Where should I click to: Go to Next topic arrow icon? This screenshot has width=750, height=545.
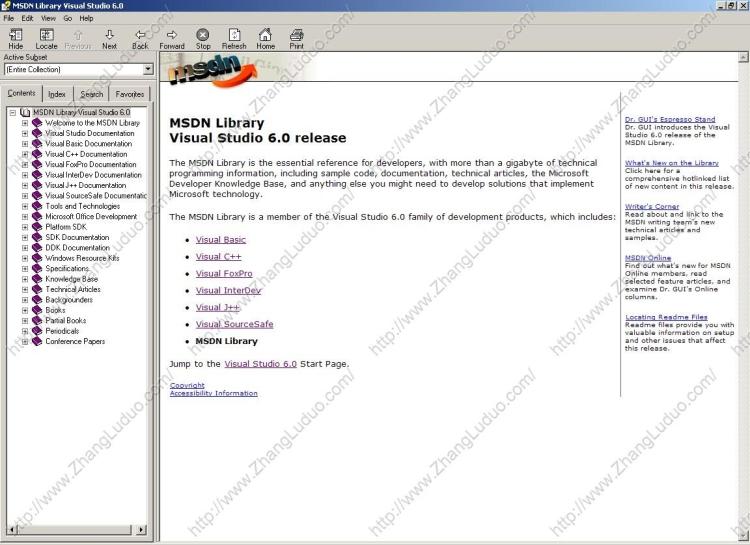110,35
